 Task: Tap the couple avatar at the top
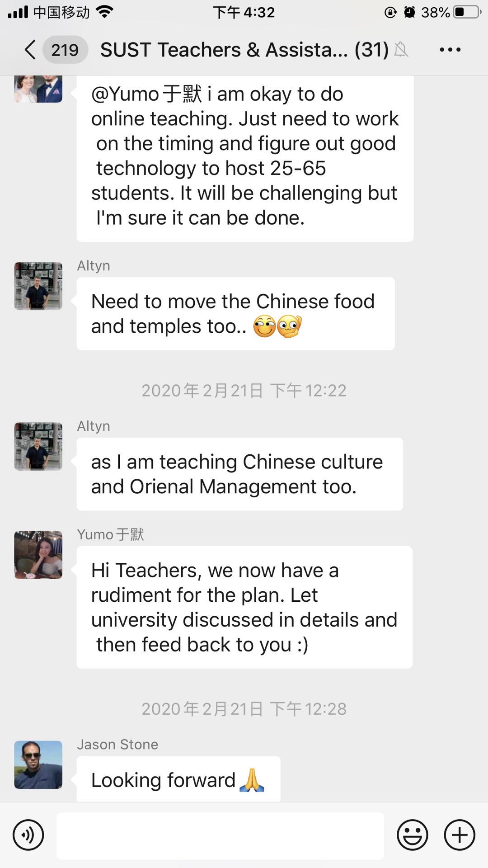point(38,89)
